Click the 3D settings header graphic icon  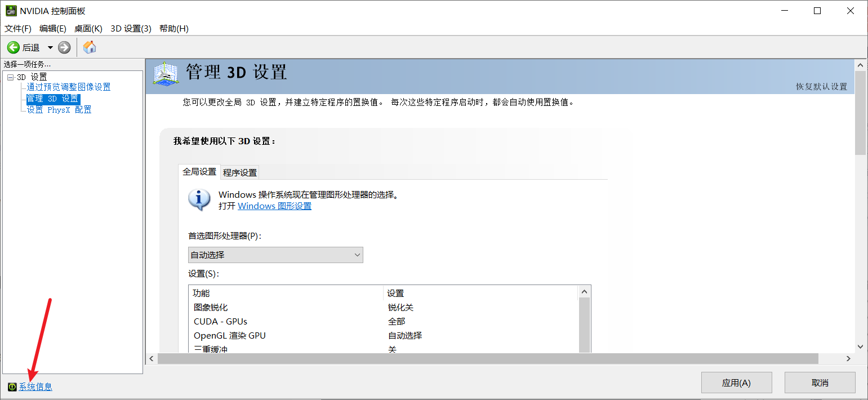166,74
